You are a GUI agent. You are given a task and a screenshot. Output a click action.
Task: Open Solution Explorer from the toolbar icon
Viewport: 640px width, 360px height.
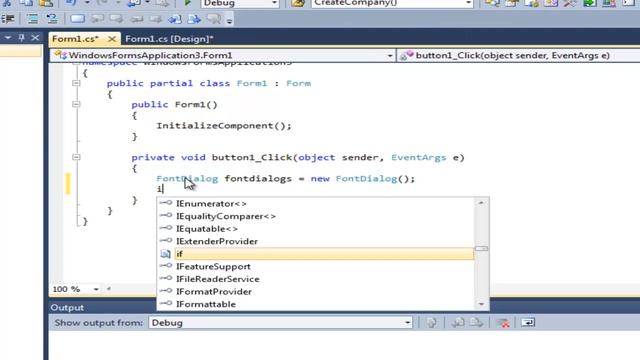coord(493,3)
